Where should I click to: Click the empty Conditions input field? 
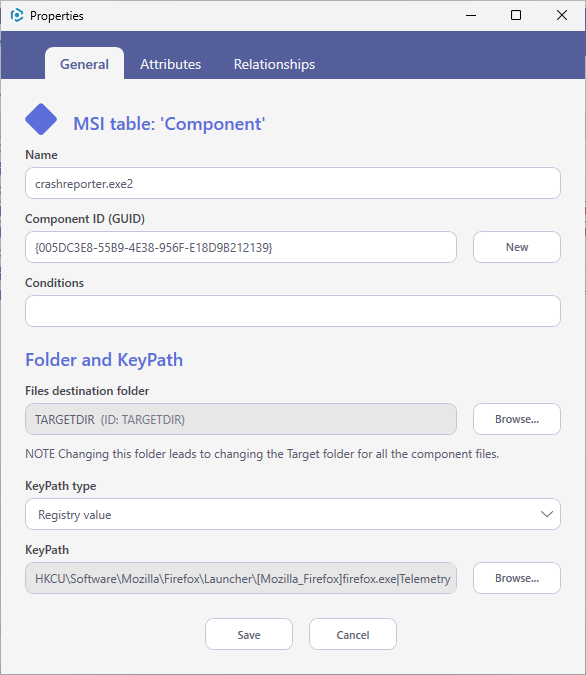pos(293,311)
